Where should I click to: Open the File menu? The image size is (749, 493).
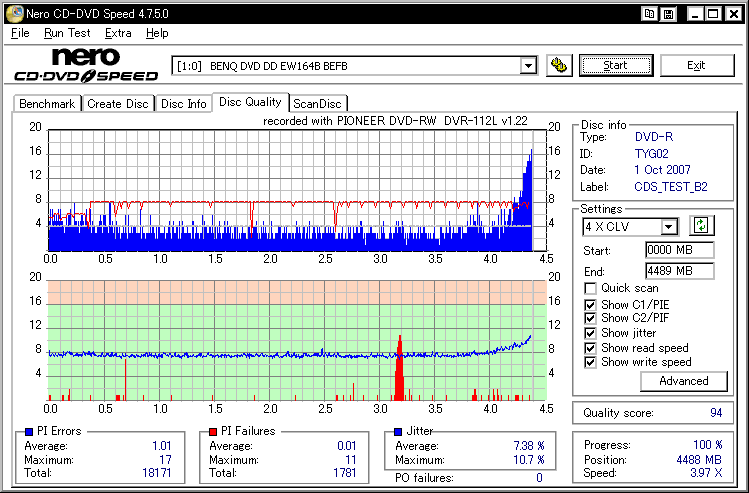coord(20,33)
